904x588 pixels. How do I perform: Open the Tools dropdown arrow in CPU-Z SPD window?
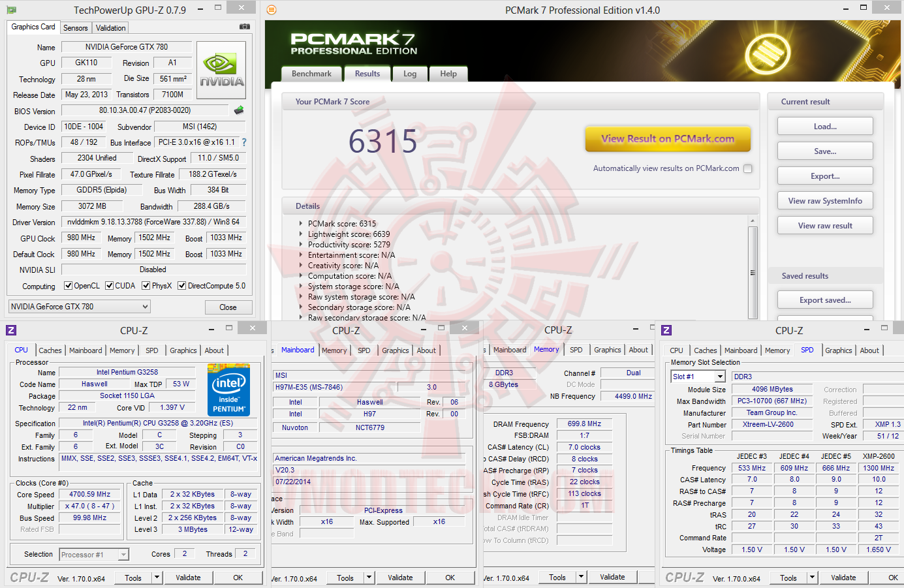click(x=812, y=578)
